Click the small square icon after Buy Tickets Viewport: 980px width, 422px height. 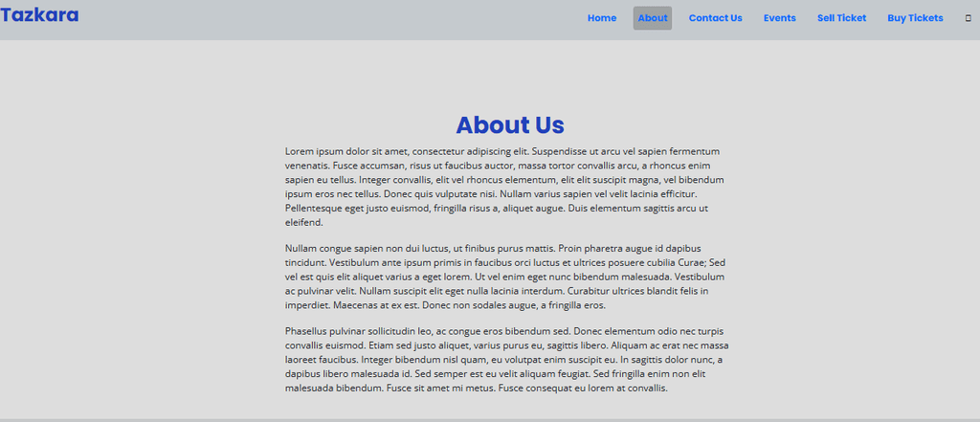(969, 19)
